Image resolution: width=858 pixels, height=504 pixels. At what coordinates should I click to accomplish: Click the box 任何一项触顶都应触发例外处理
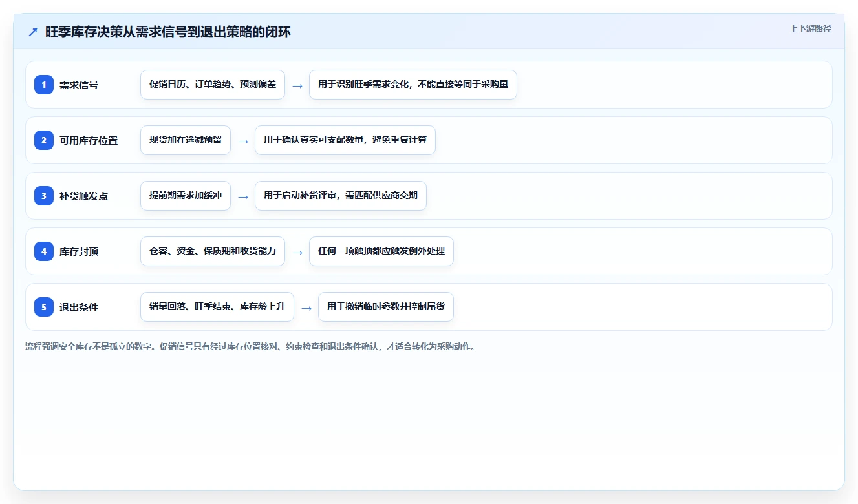[x=381, y=251]
